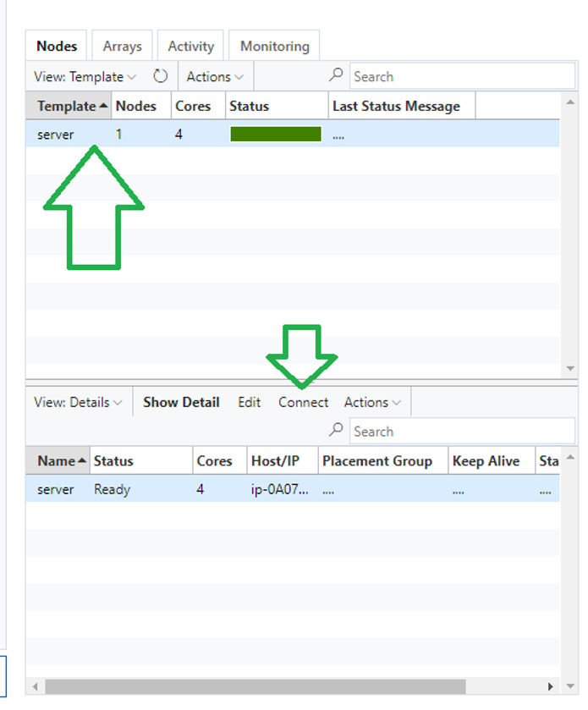
Task: Sort by Placement Group column header
Action: pos(383,460)
